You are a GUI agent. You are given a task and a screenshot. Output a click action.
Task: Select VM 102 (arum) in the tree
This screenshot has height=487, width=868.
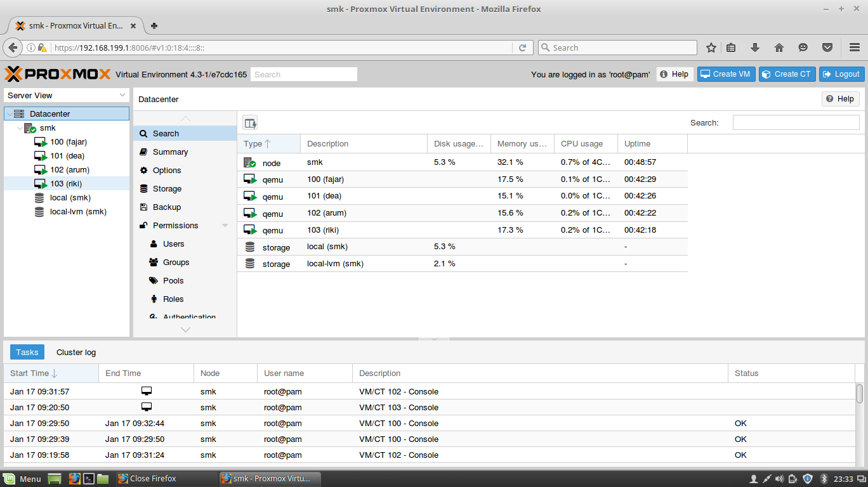pos(67,170)
